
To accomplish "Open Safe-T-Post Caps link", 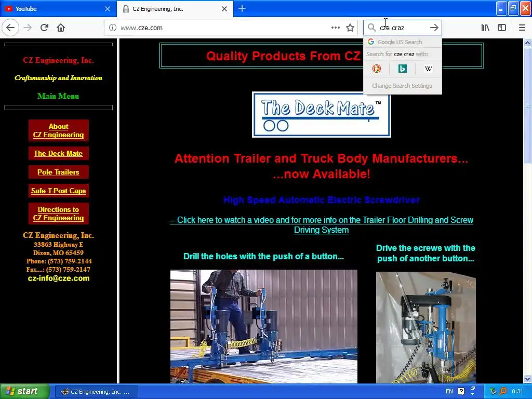I will pos(58,191).
